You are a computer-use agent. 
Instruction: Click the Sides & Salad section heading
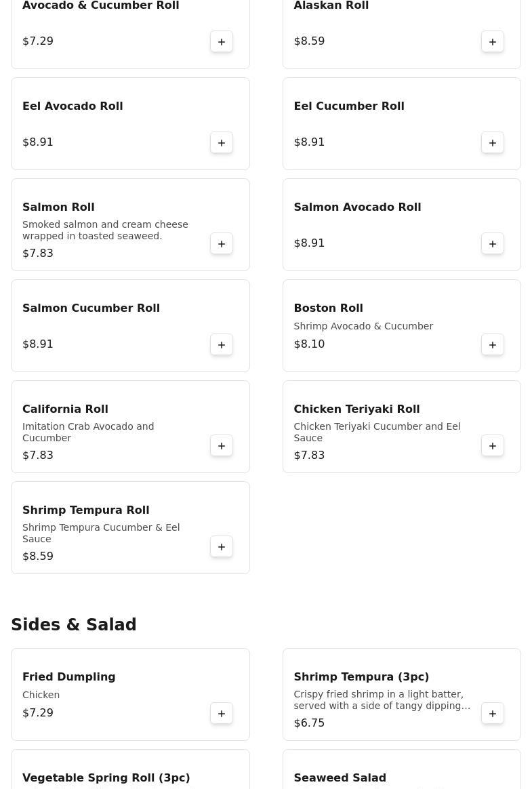[74, 625]
